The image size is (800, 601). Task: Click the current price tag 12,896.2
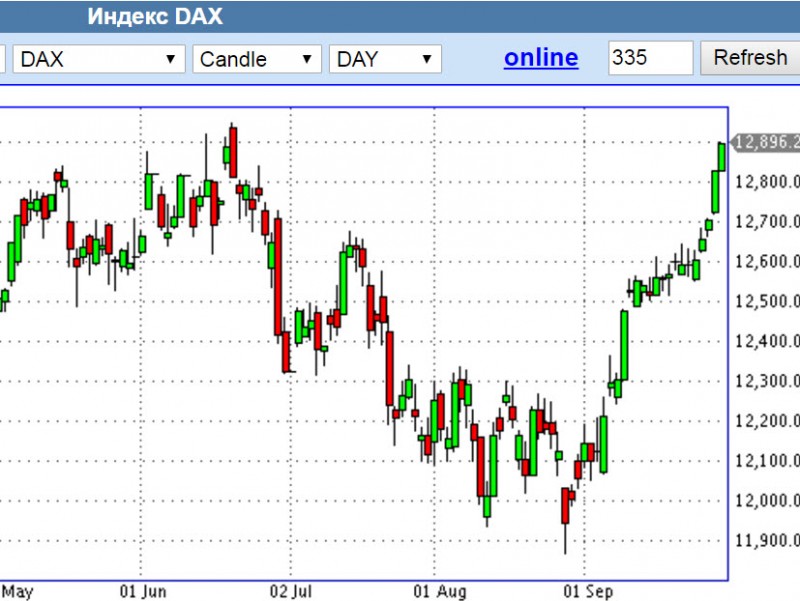click(766, 142)
